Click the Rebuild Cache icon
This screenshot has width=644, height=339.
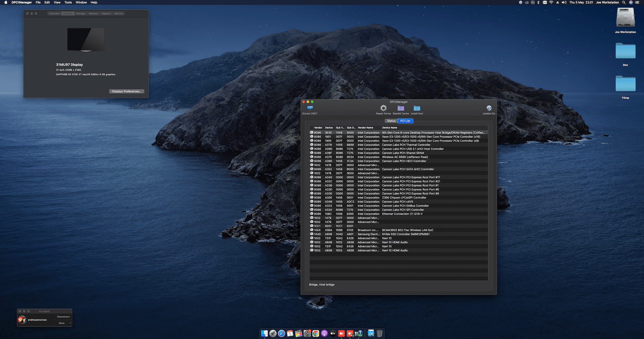pos(401,108)
